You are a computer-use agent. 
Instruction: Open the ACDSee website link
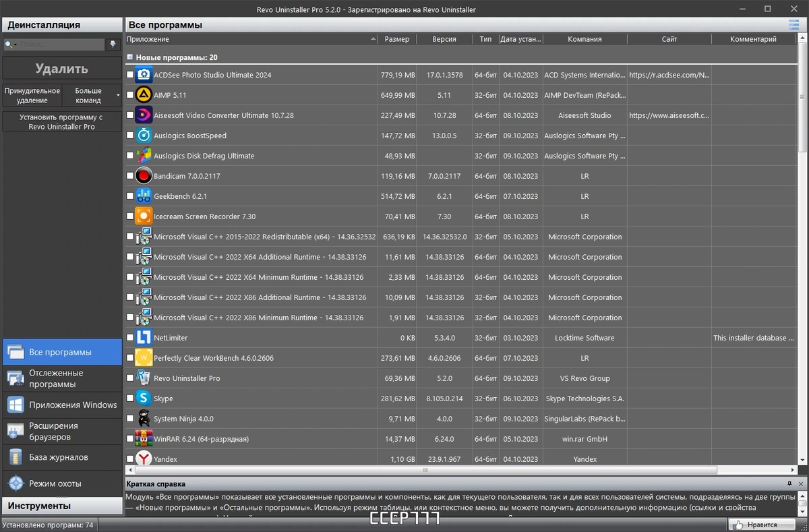point(669,75)
